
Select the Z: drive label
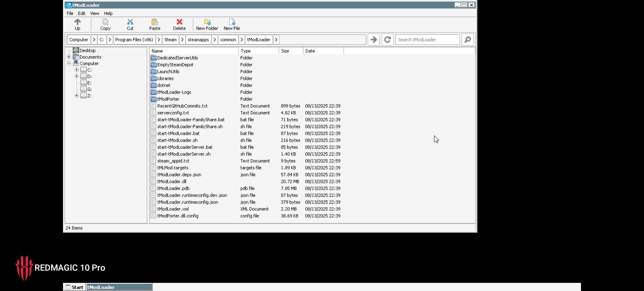tap(89, 96)
